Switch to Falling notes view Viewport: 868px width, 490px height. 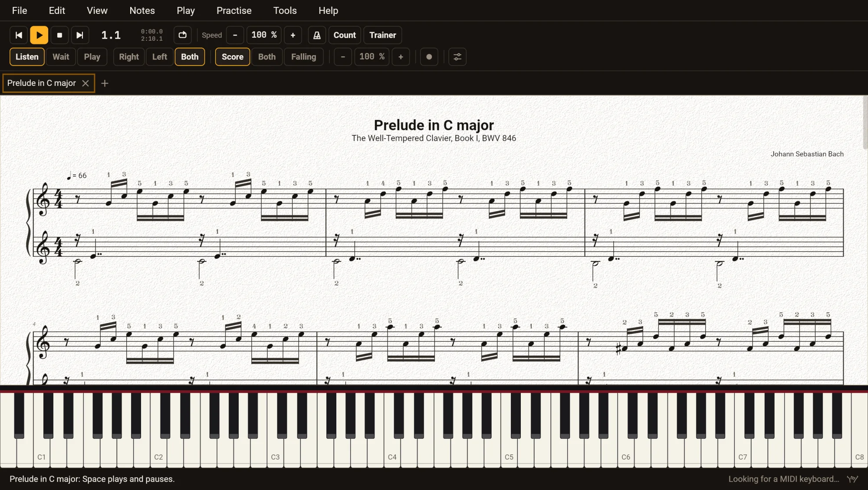tap(304, 57)
